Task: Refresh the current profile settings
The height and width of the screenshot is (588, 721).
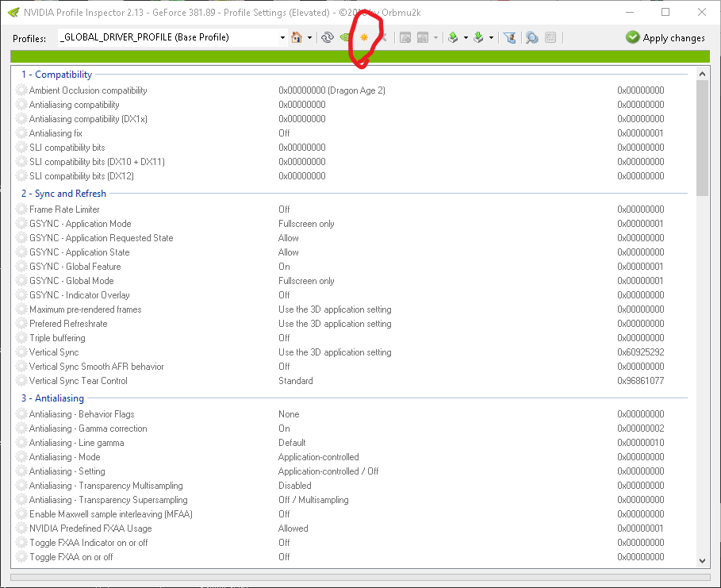Action: coord(328,37)
